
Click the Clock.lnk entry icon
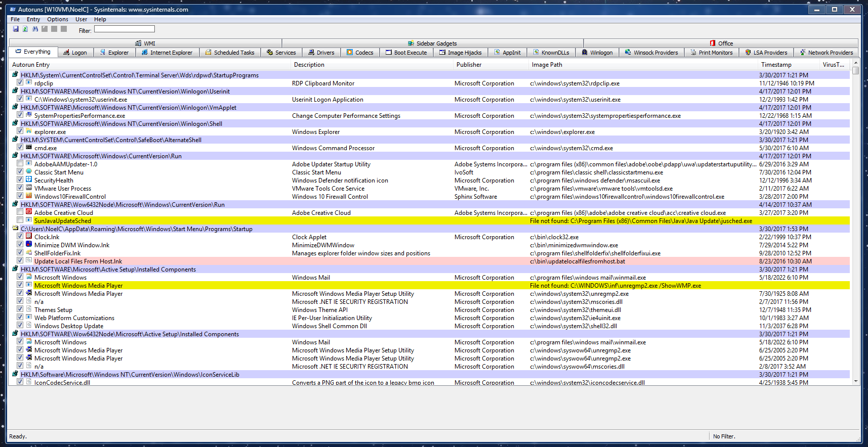click(x=29, y=237)
